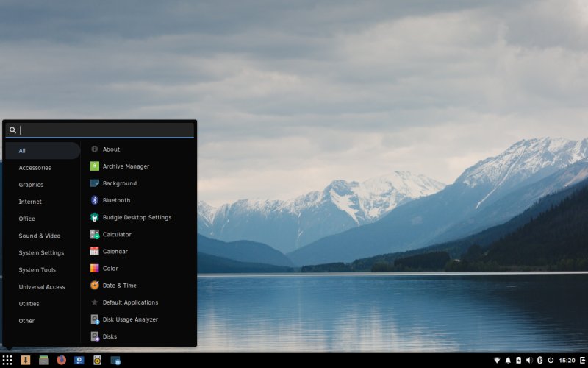Image resolution: width=588 pixels, height=368 pixels.
Task: Open the Bluetooth tray indicator
Action: (539, 360)
